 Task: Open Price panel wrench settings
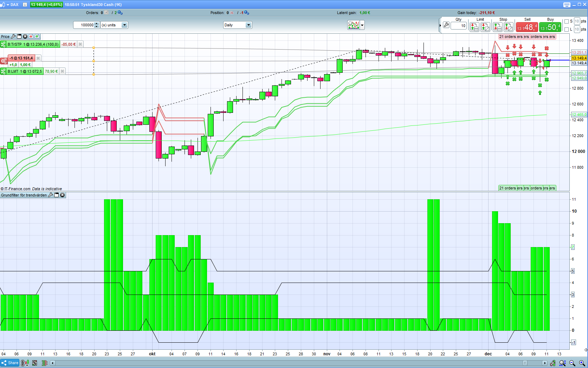tap(13, 37)
